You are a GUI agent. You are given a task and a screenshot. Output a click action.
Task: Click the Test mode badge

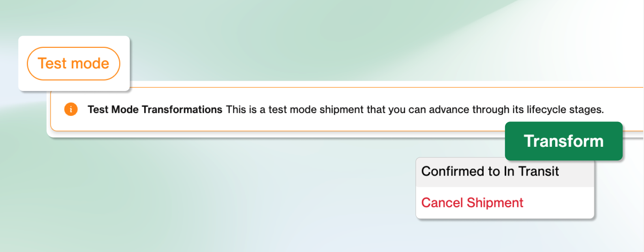pyautogui.click(x=73, y=64)
